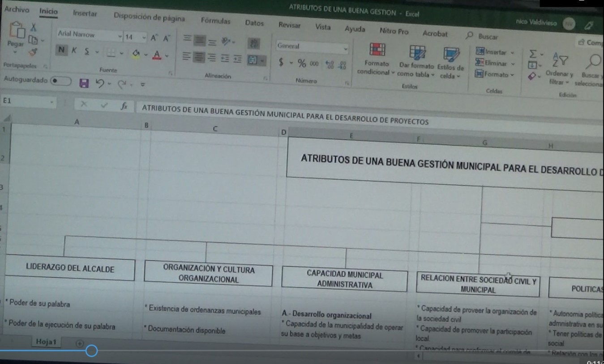Toggle center horizontal alignment

tap(199, 58)
